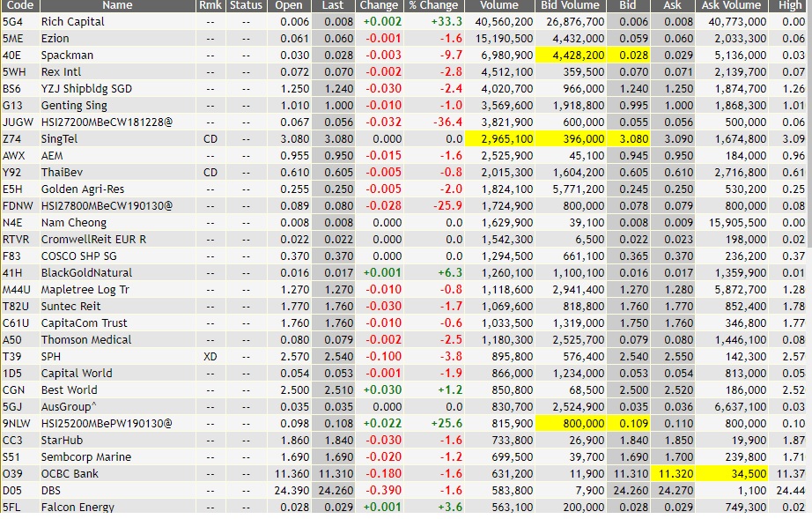Click Mapletree Log Tr name
This screenshot has height=519, width=812.
click(x=85, y=290)
